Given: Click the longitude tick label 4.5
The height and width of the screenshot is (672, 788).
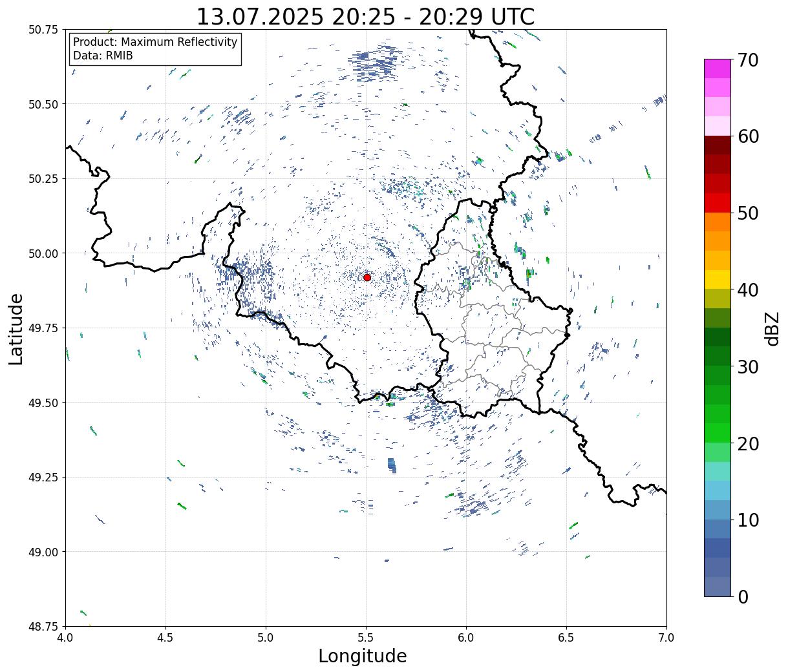Looking at the screenshot, I should point(165,638).
